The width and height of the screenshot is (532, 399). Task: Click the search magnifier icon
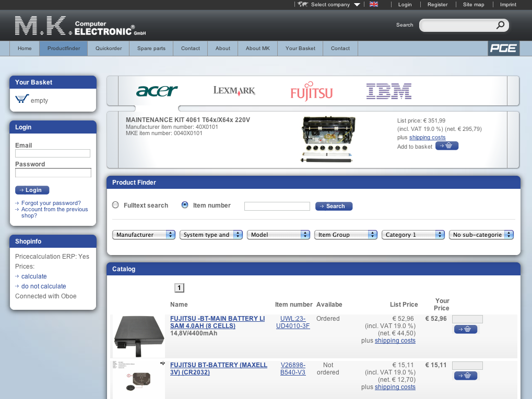click(499, 25)
